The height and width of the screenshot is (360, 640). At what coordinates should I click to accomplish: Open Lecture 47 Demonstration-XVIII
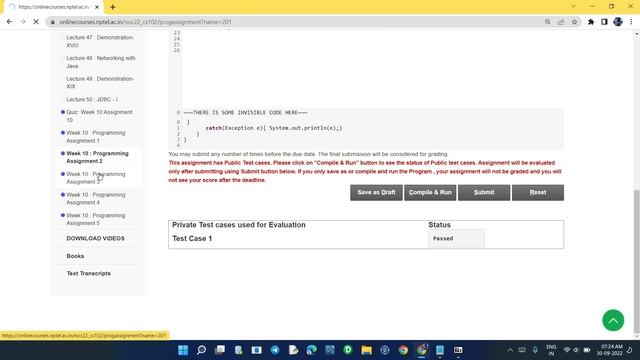100,41
